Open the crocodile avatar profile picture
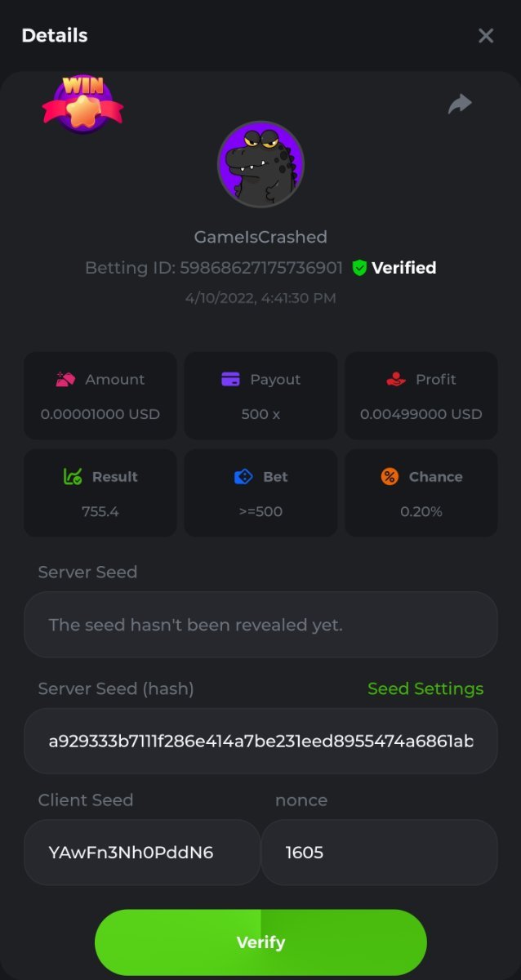This screenshot has width=521, height=980. [260, 164]
